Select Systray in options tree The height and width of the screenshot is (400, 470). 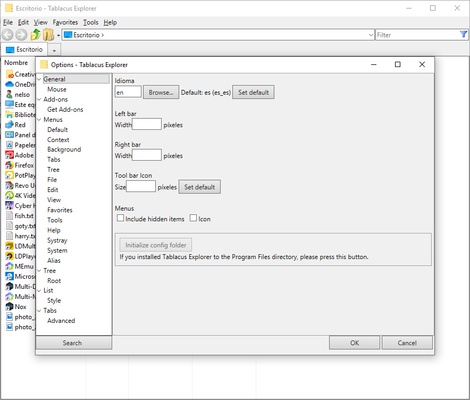(x=57, y=240)
